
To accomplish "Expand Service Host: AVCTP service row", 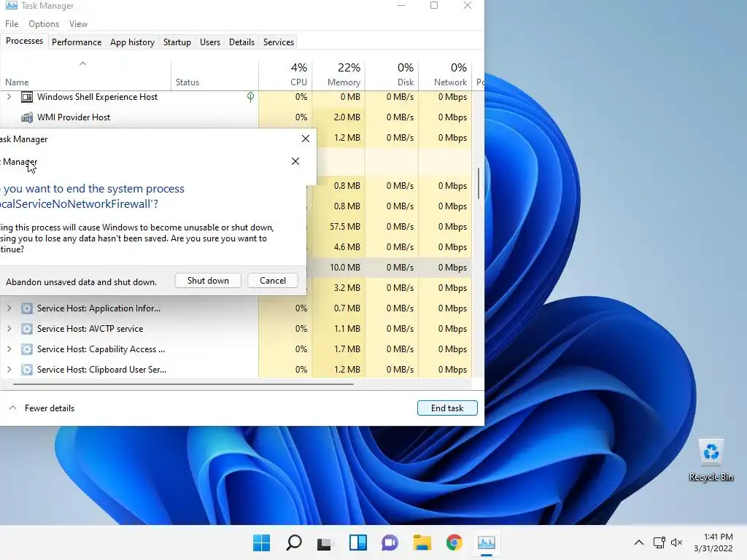I will click(x=9, y=329).
